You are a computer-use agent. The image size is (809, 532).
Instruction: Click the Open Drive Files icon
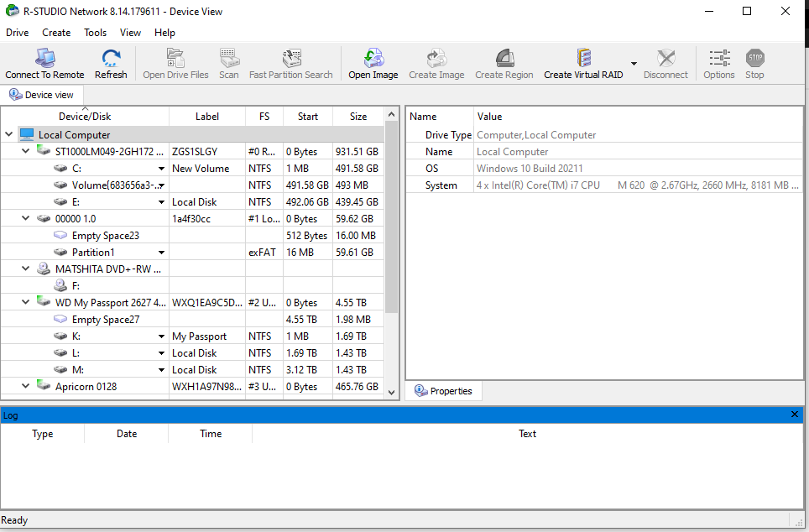175,58
